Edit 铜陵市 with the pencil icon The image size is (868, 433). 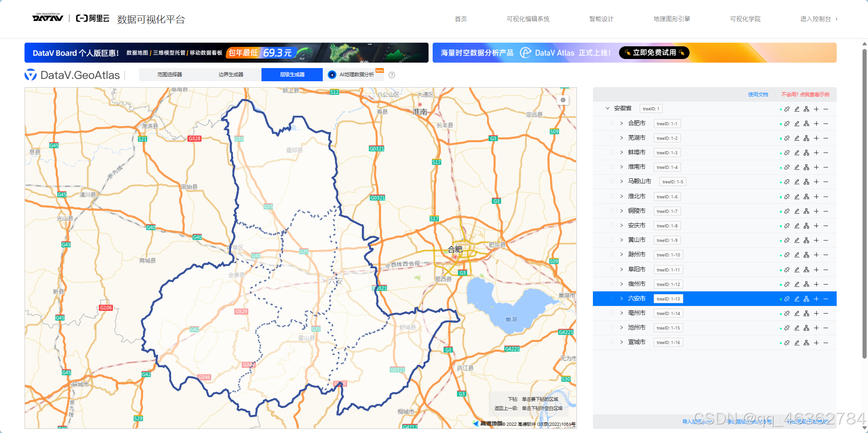[x=797, y=211]
